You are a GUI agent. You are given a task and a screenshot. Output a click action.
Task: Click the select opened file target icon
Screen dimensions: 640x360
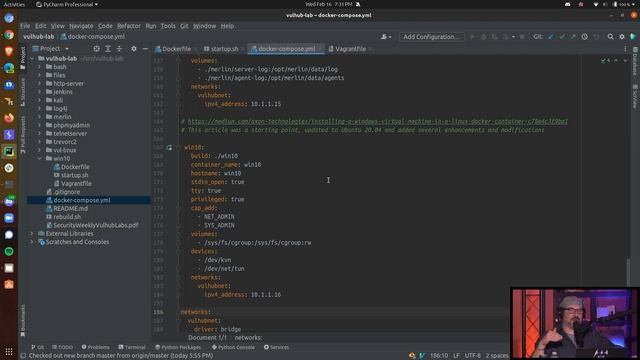click(96, 49)
